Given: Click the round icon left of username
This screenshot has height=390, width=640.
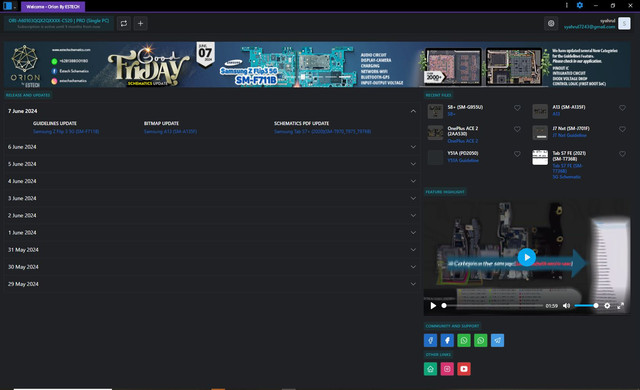Looking at the screenshot, I should click(x=551, y=24).
